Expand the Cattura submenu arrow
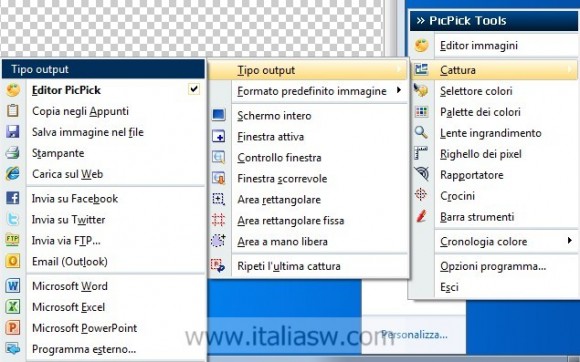 [x=569, y=69]
